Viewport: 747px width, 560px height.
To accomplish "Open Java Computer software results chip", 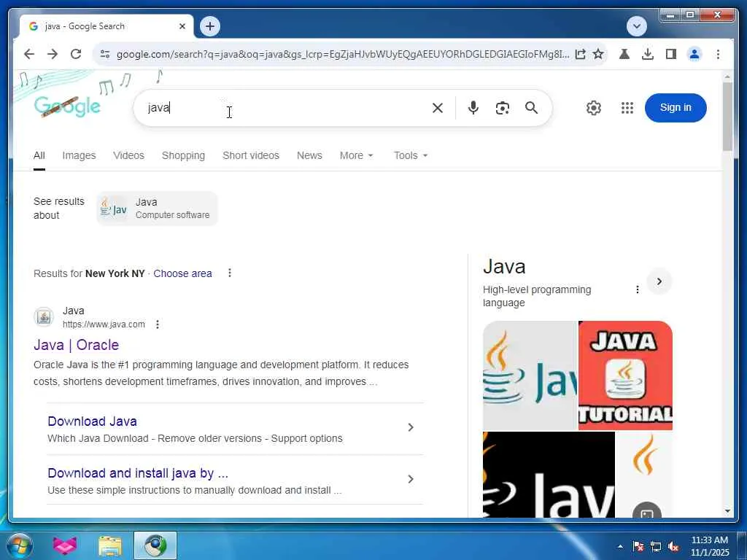I will 158,208.
